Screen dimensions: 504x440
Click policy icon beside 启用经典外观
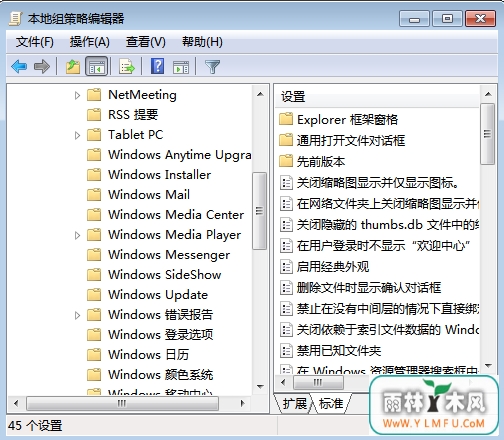click(286, 266)
